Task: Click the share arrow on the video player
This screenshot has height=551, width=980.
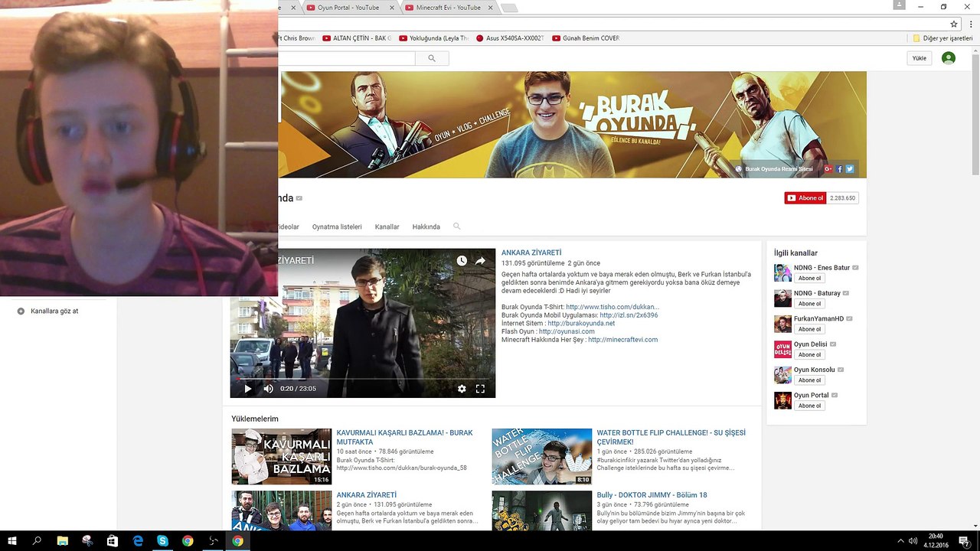Action: tap(480, 261)
